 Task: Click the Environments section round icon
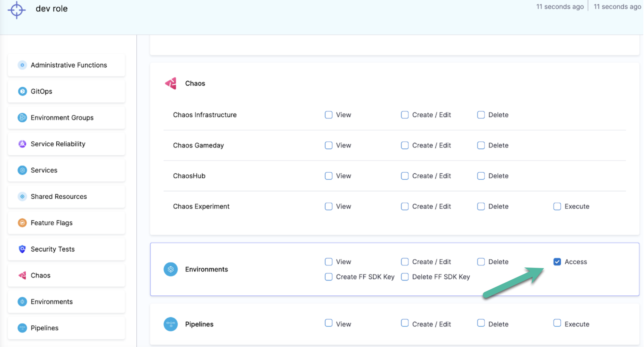[171, 269]
